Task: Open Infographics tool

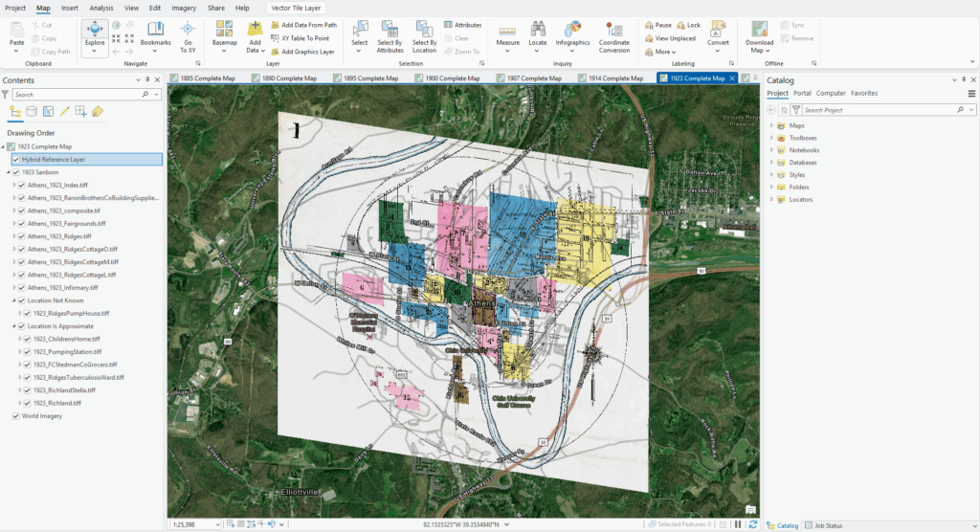Action: tap(572, 37)
